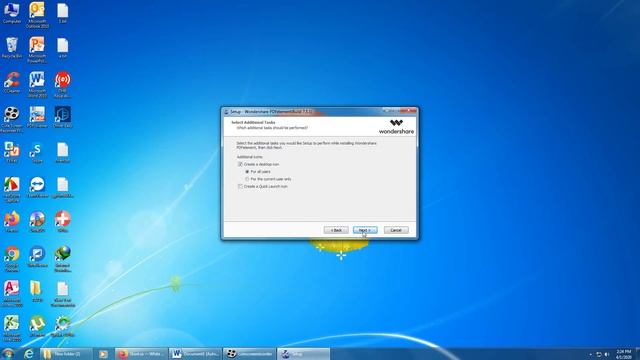Screen dimensions: 640x360
Task: Select the CCleaner desktop shortcut
Action: point(12,83)
